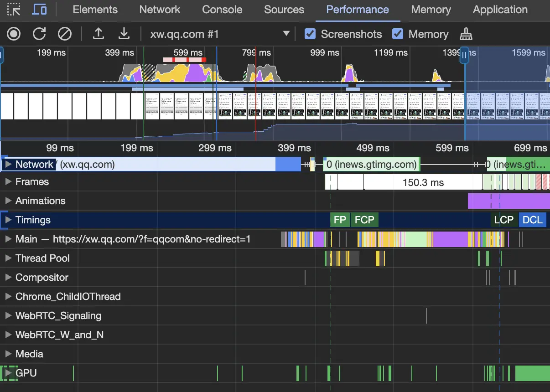Uncheck the Screenshots checkbox
The width and height of the screenshot is (550, 392).
click(x=310, y=34)
